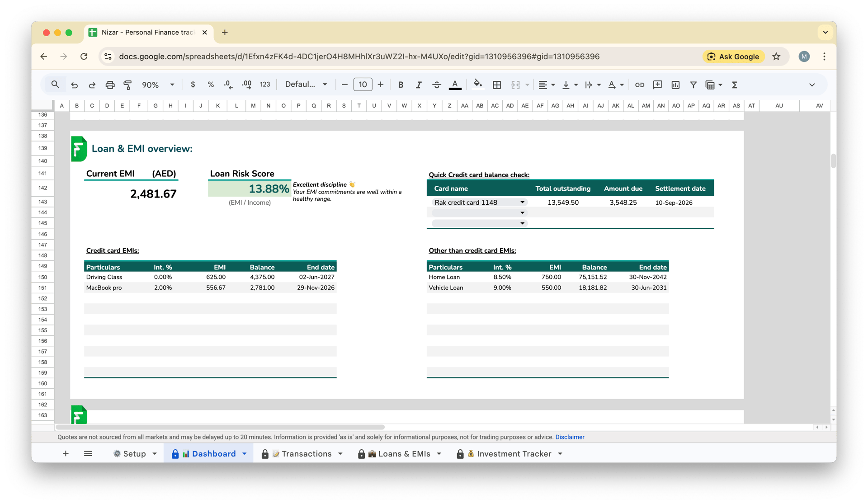Open the fill color tool
This screenshot has width=868, height=504.
(477, 85)
